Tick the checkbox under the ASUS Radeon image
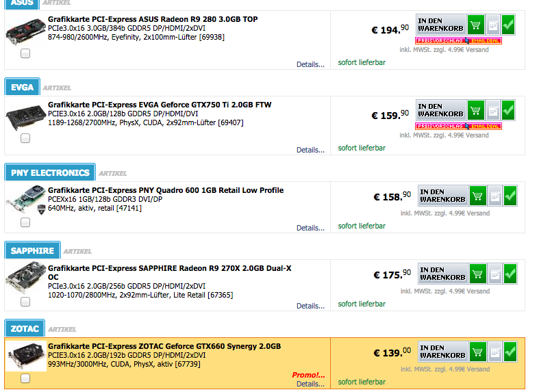The width and height of the screenshot is (539, 392). 25,53
